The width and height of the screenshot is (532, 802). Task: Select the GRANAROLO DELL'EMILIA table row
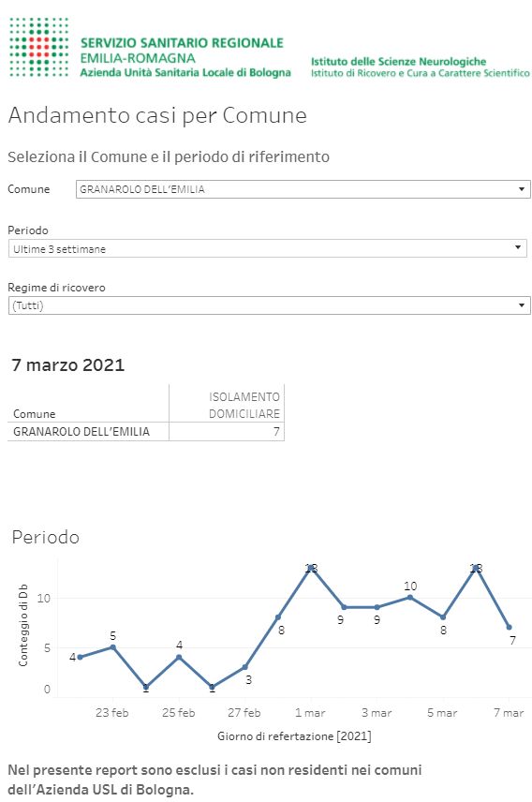(x=146, y=432)
